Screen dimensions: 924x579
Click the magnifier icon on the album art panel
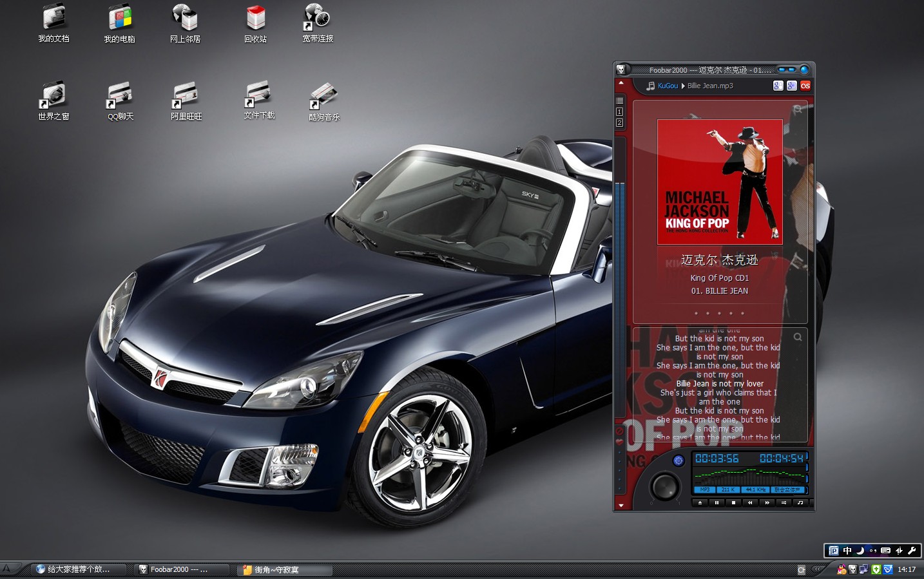(x=798, y=109)
